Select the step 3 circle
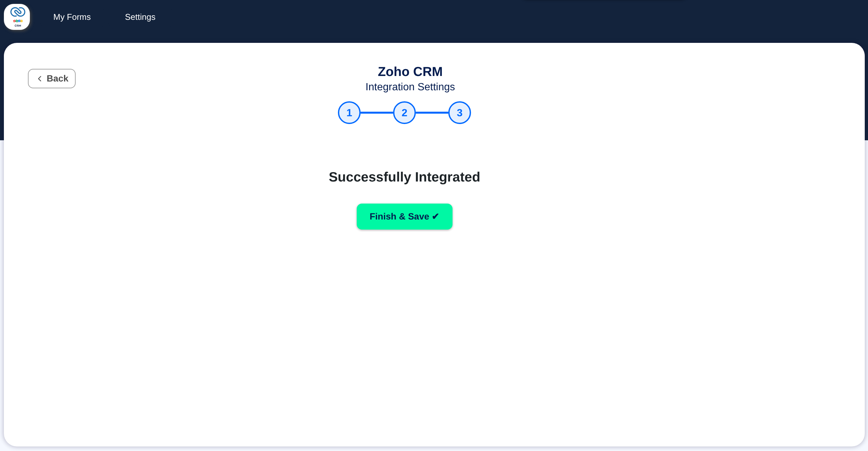Screen dimensions: 868x451 (459, 113)
